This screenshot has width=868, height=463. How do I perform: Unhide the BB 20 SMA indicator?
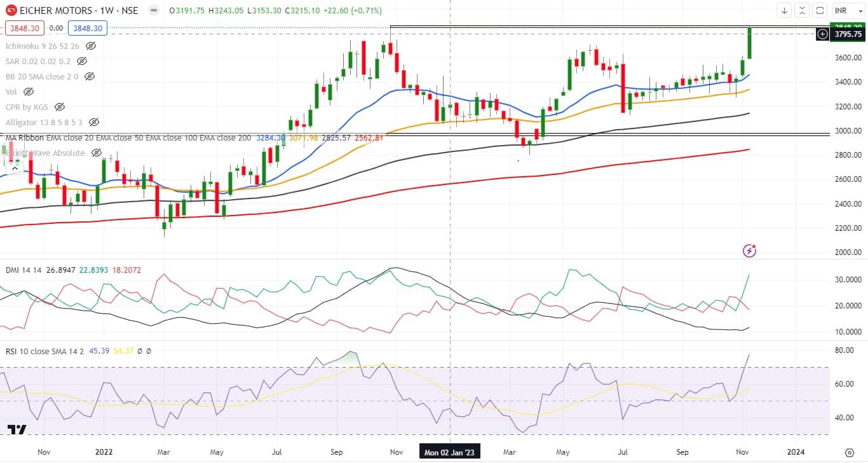click(x=90, y=76)
